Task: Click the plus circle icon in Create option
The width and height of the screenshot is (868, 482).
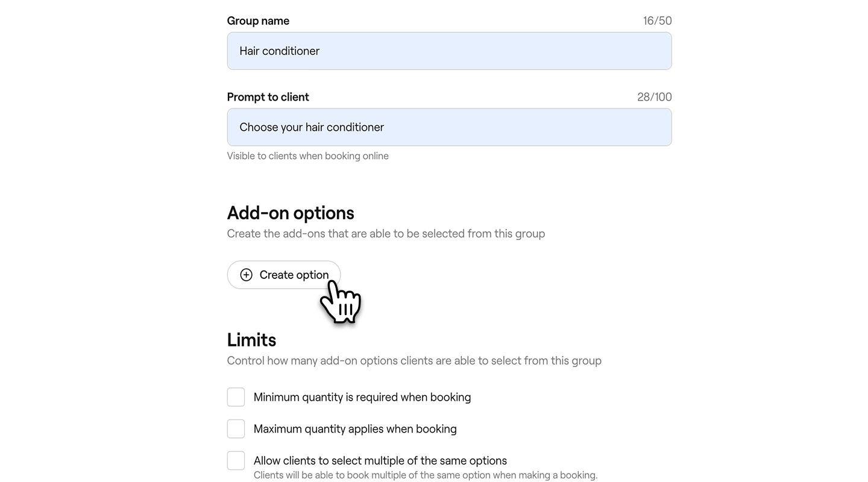Action: 246,275
